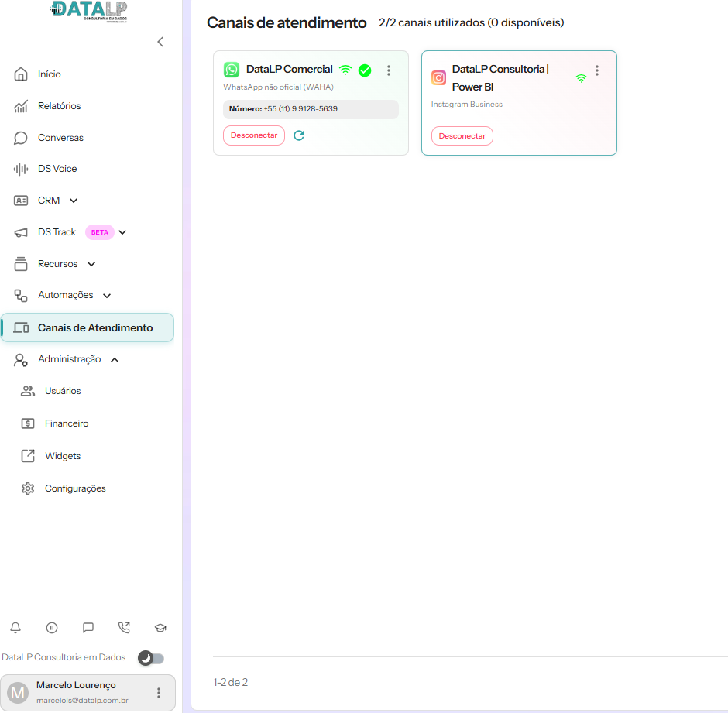This screenshot has width=728, height=713.
Task: Click the marcelols@datalp.com.br email text
Action: pos(82,701)
